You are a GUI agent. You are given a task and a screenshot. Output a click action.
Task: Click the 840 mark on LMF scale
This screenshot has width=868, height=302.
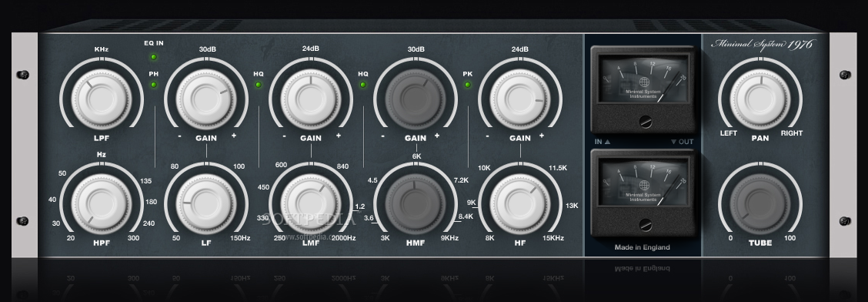click(342, 166)
